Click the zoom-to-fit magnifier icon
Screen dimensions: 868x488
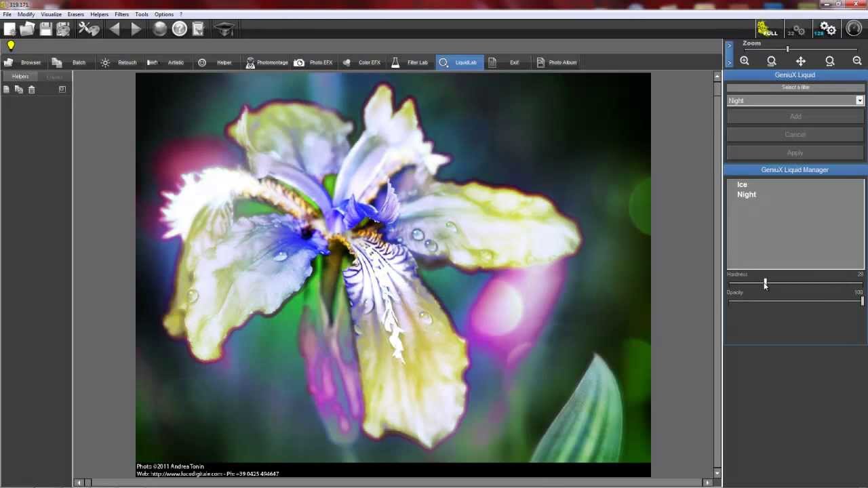[772, 61]
